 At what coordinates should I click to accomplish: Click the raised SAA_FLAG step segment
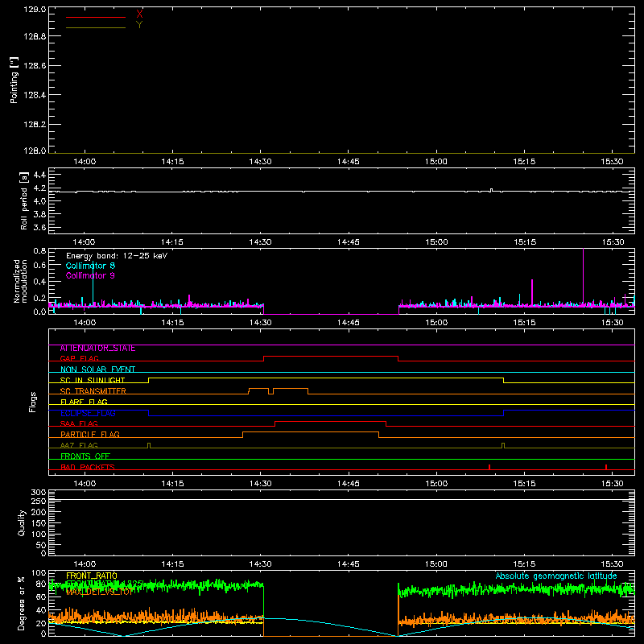[x=331, y=421]
